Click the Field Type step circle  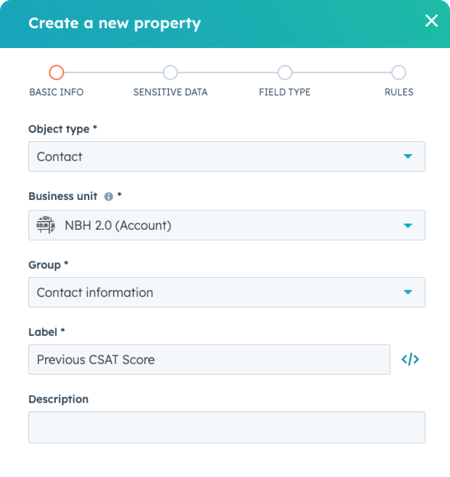(285, 72)
